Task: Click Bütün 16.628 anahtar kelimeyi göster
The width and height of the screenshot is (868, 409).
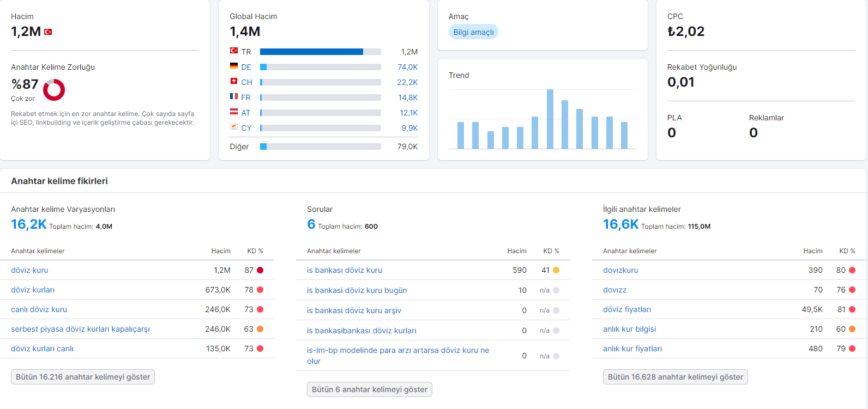Action: pyautogui.click(x=676, y=377)
